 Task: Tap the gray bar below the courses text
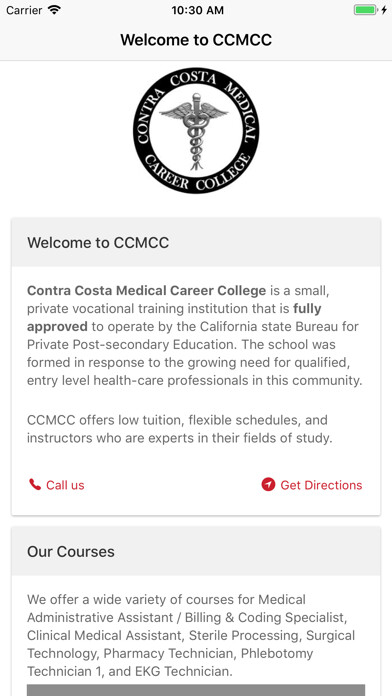pyautogui.click(x=196, y=690)
